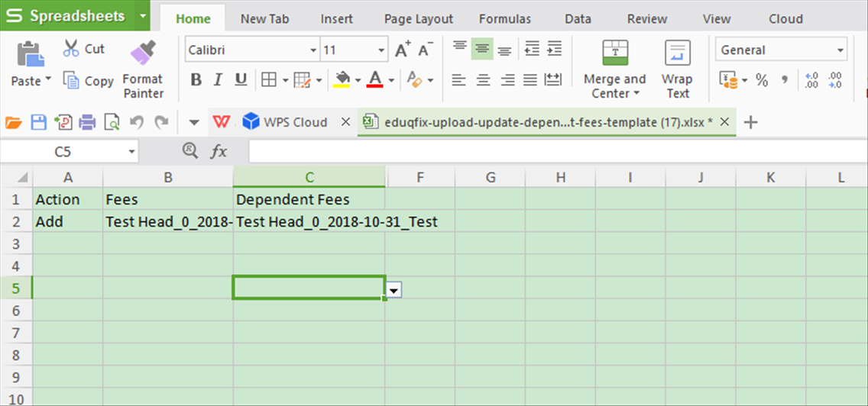This screenshot has width=868, height=406.
Task: Increase the cell indent
Action: click(x=554, y=49)
